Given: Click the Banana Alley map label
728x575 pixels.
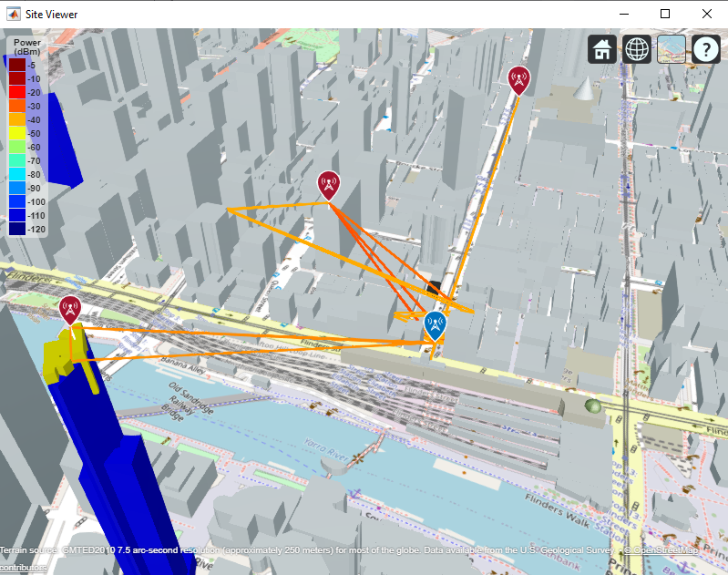Looking at the screenshot, I should coord(183,366).
